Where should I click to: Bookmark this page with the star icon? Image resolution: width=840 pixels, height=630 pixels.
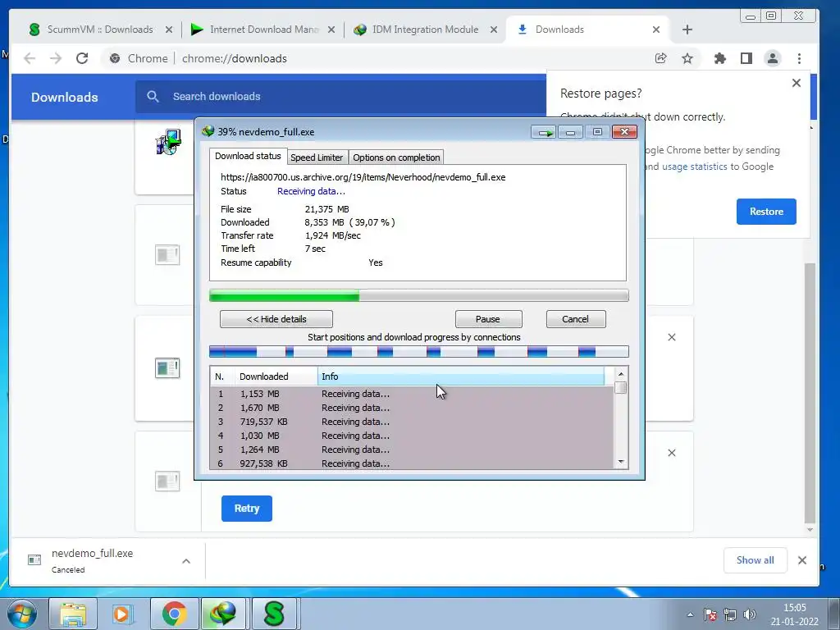tap(687, 58)
